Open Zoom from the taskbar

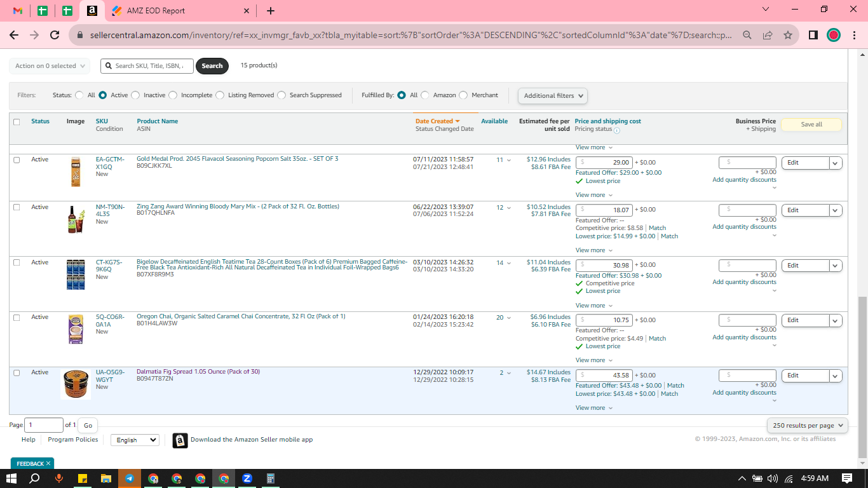click(x=247, y=478)
